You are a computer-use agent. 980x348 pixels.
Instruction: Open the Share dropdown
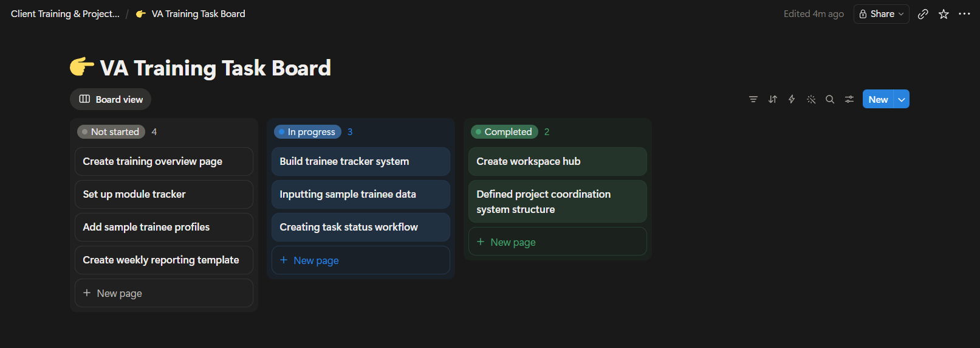pyautogui.click(x=882, y=14)
